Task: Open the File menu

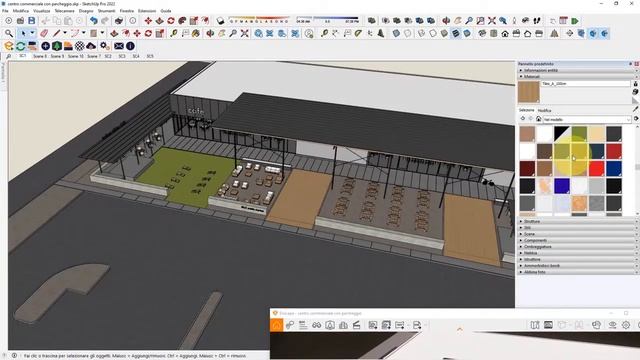Action: click(x=5, y=11)
